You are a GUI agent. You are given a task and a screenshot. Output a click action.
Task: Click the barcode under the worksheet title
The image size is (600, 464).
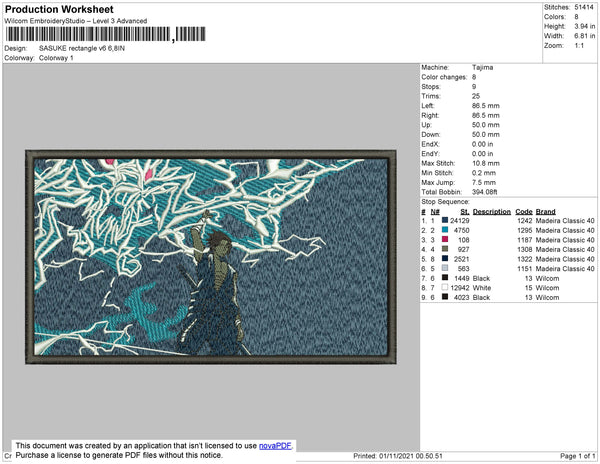click(106, 34)
